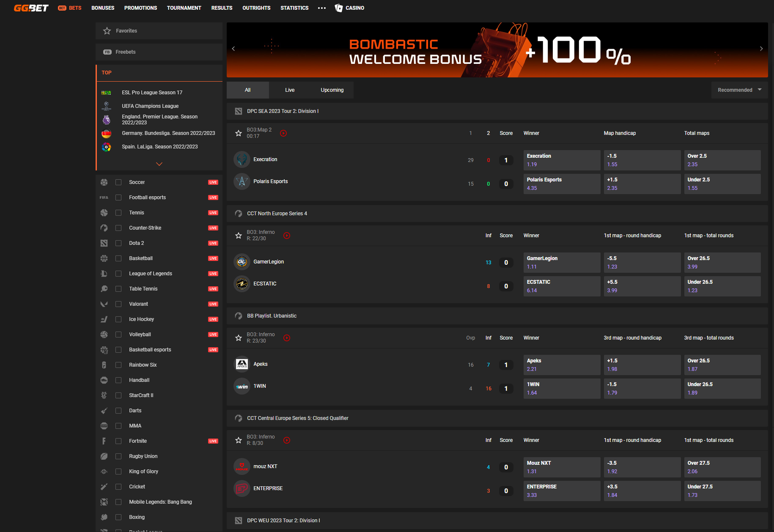Viewport: 774px width, 532px height.
Task: Click the Dota 2 icon in the sidebar
Action: click(x=104, y=243)
